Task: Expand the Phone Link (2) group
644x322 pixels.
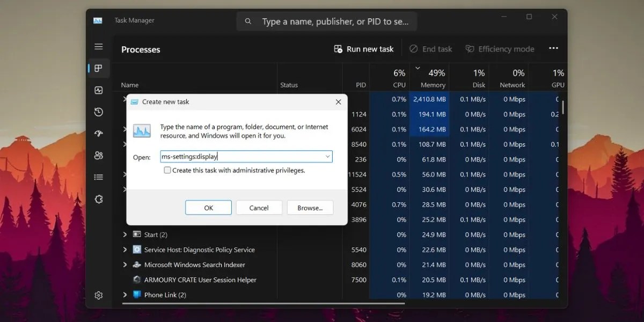Action: 125,295
